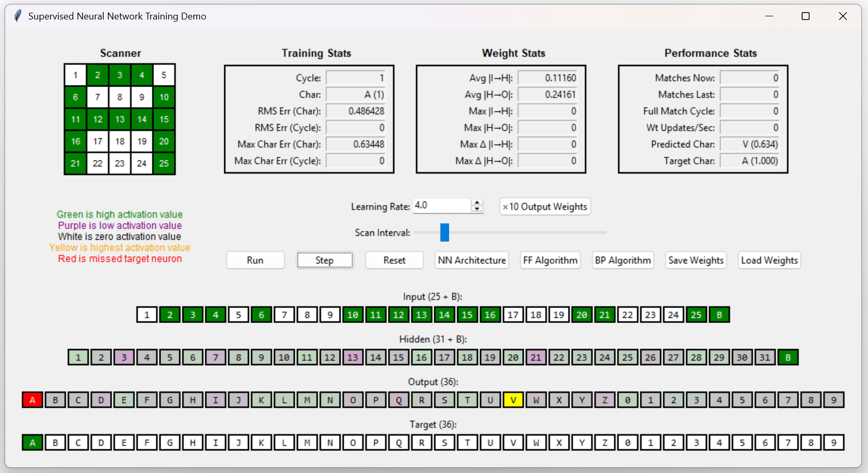Select the red output neuron A
The image size is (868, 473).
coord(32,400)
